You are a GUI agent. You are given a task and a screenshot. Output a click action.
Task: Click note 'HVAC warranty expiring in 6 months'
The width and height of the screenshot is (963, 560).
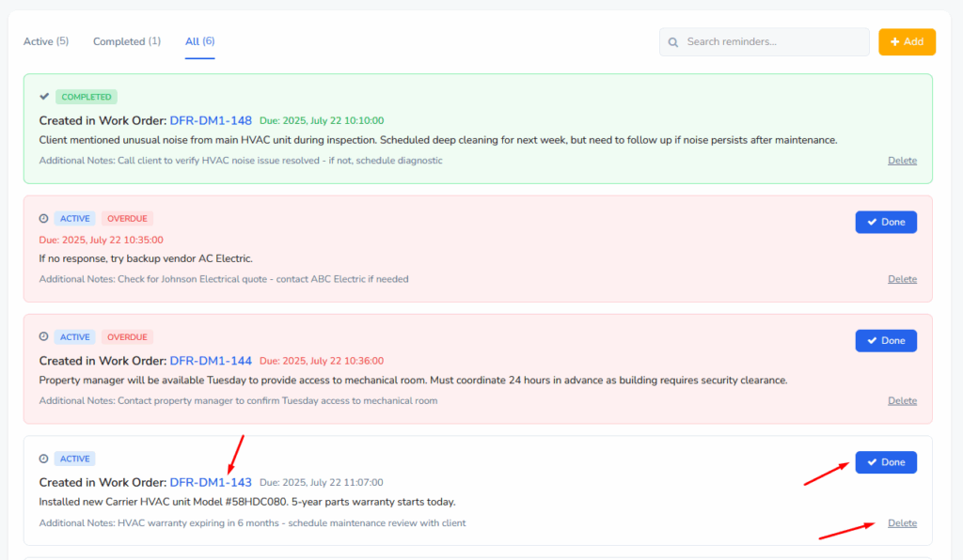pos(252,523)
